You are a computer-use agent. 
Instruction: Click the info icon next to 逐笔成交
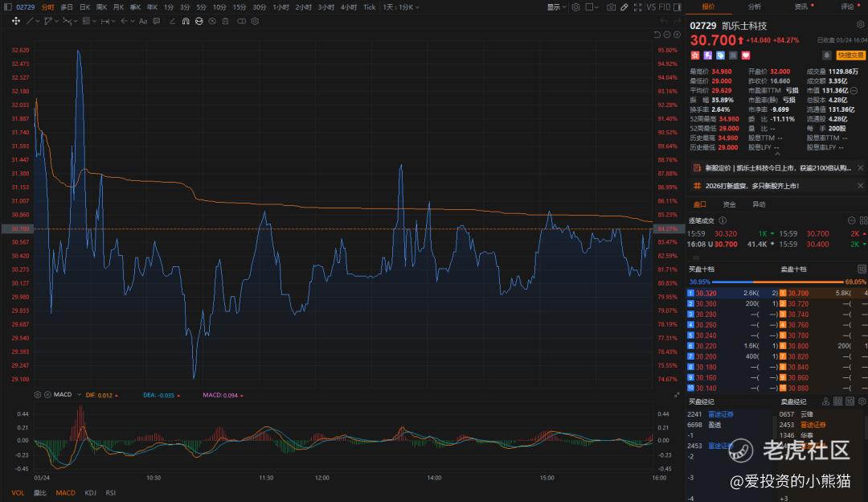(723, 220)
